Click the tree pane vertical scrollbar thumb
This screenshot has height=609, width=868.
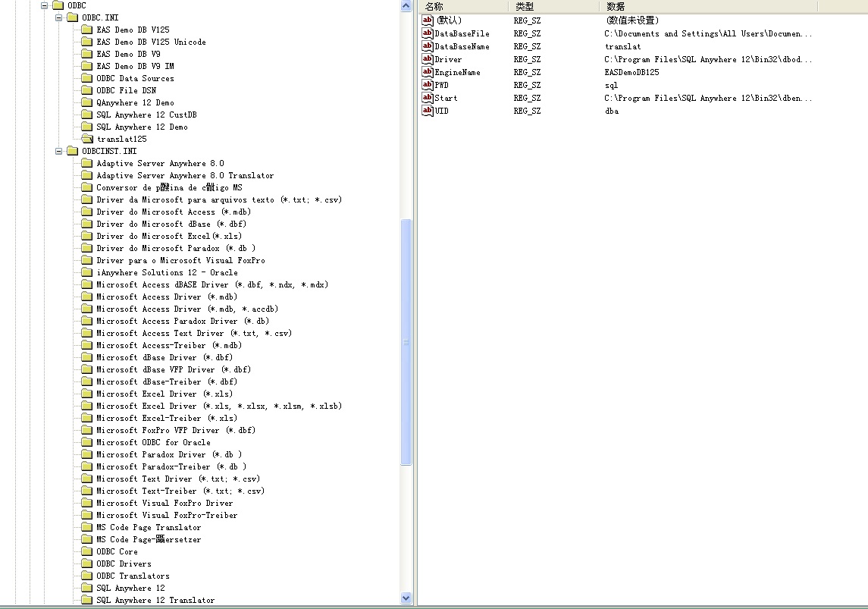(x=406, y=342)
